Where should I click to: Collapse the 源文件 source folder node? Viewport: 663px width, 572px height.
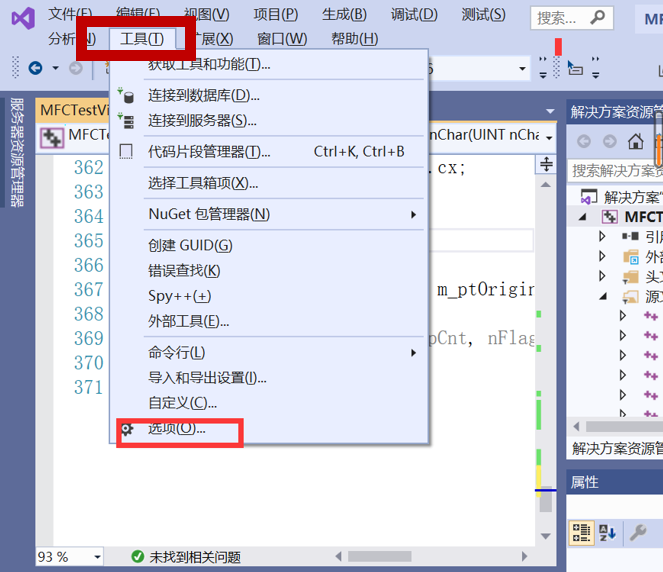pyautogui.click(x=603, y=296)
